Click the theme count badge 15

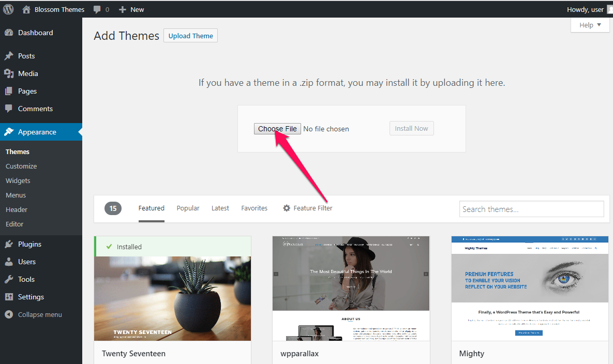[x=113, y=208]
